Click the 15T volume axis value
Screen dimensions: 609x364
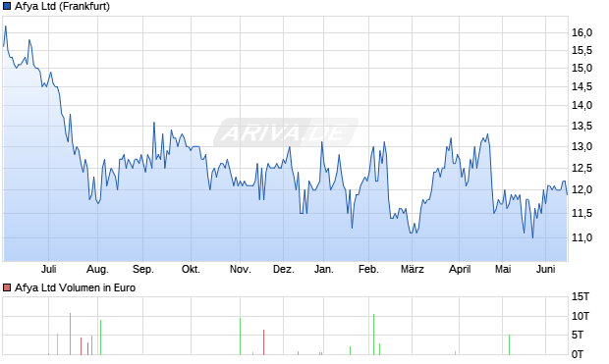click(581, 297)
